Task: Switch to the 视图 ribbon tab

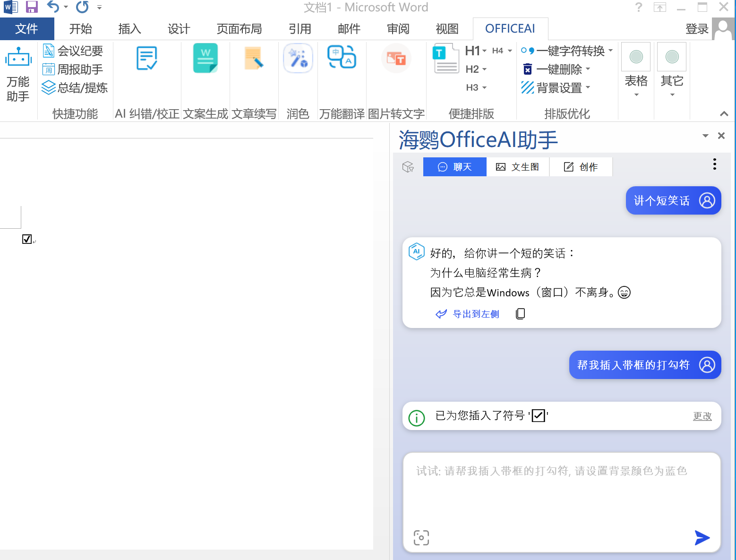Action: click(447, 29)
